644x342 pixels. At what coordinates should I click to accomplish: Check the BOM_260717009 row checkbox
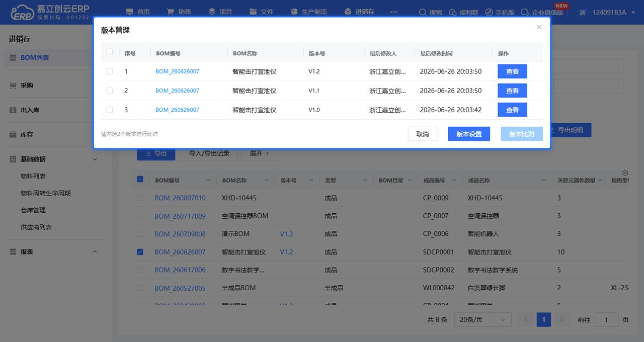click(x=140, y=216)
